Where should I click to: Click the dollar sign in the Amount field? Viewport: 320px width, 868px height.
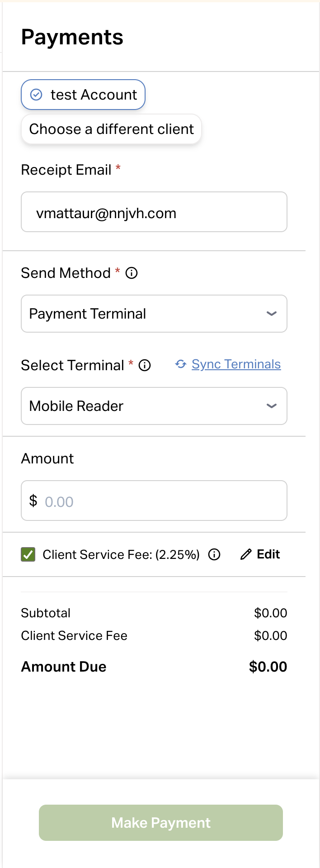(x=33, y=501)
